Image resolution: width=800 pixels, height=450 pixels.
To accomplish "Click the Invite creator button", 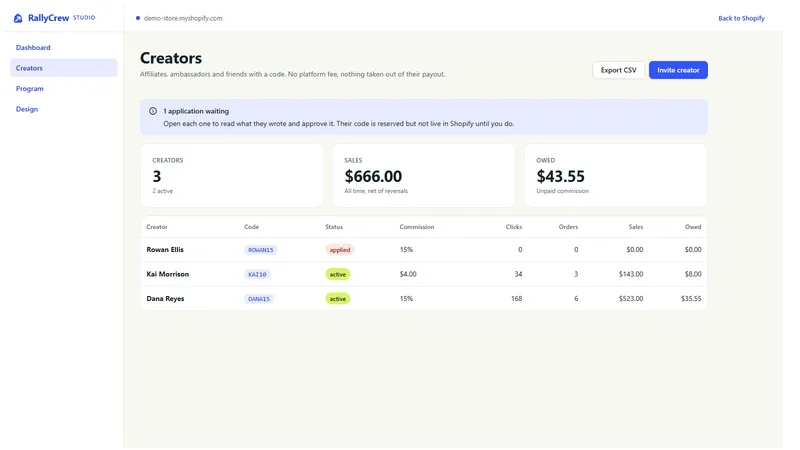I will click(678, 70).
